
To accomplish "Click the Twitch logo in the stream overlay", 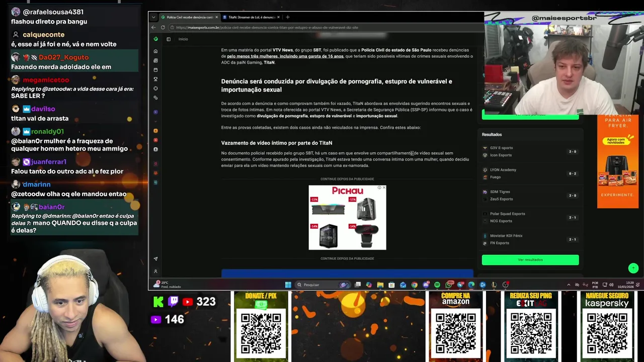I will pos(173,302).
